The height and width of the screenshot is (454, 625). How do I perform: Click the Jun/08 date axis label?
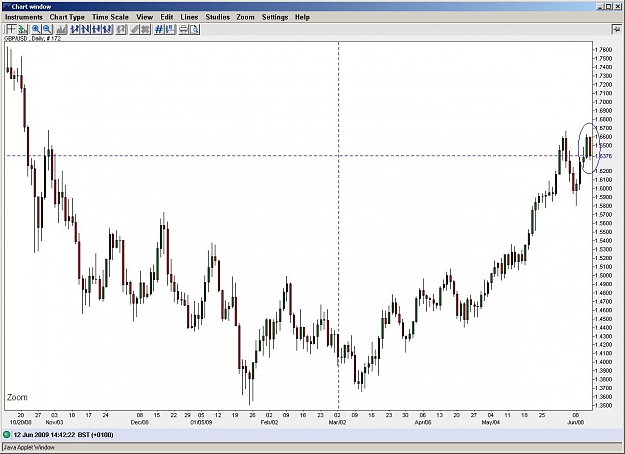pyautogui.click(x=576, y=422)
